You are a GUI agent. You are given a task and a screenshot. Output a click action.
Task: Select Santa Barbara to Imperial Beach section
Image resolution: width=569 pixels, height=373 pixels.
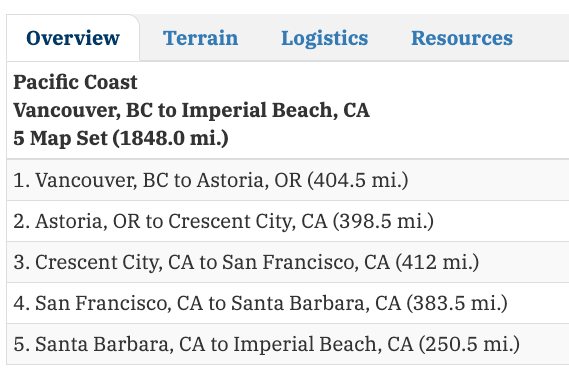[x=288, y=344]
